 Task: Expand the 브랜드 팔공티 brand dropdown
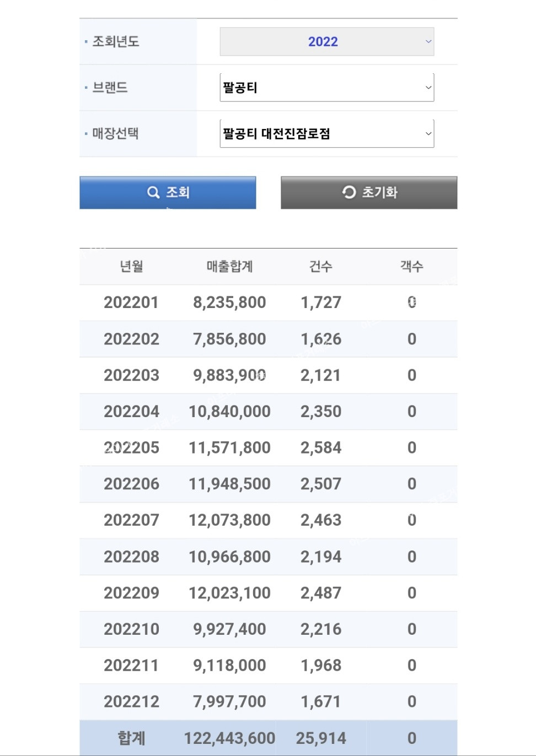(326, 88)
